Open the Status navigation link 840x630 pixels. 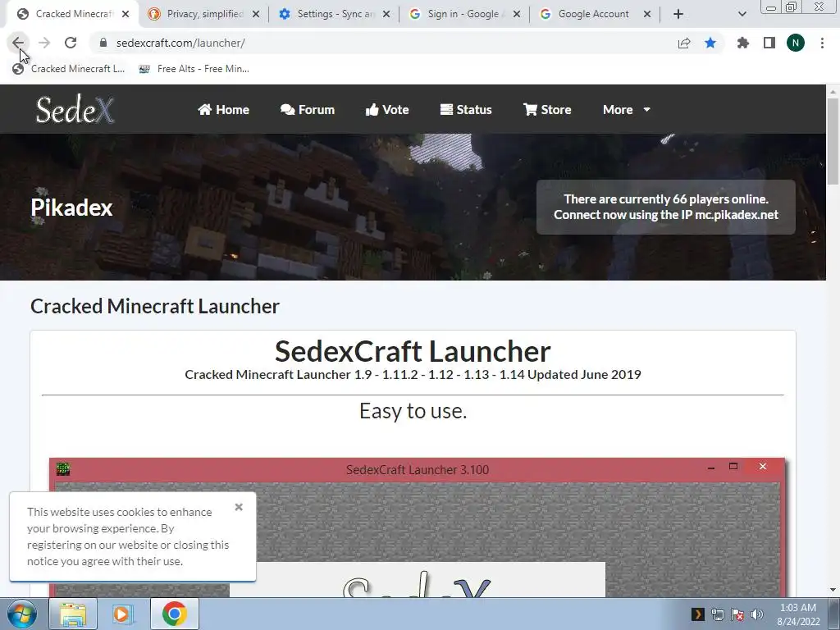[466, 109]
